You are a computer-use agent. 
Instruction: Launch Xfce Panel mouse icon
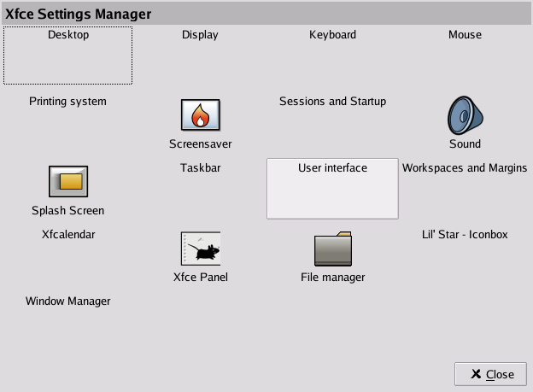coord(201,249)
